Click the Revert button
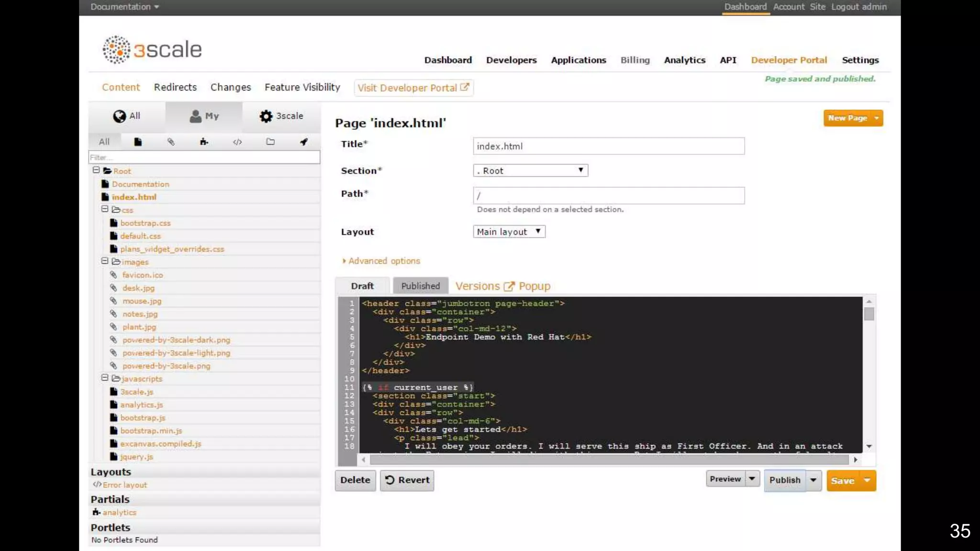The image size is (980, 551). (407, 480)
